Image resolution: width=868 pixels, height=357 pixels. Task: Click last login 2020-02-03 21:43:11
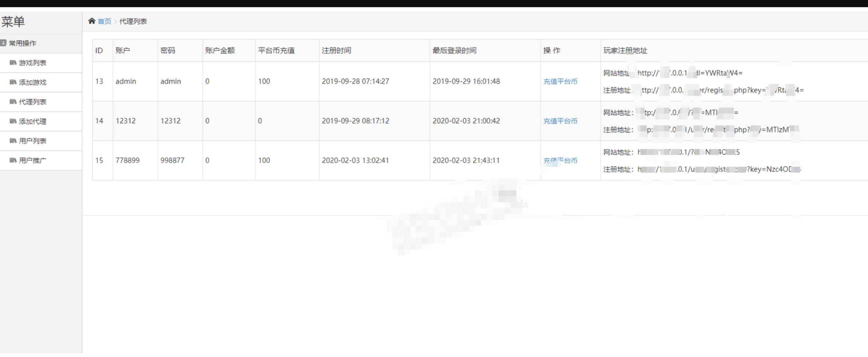466,161
